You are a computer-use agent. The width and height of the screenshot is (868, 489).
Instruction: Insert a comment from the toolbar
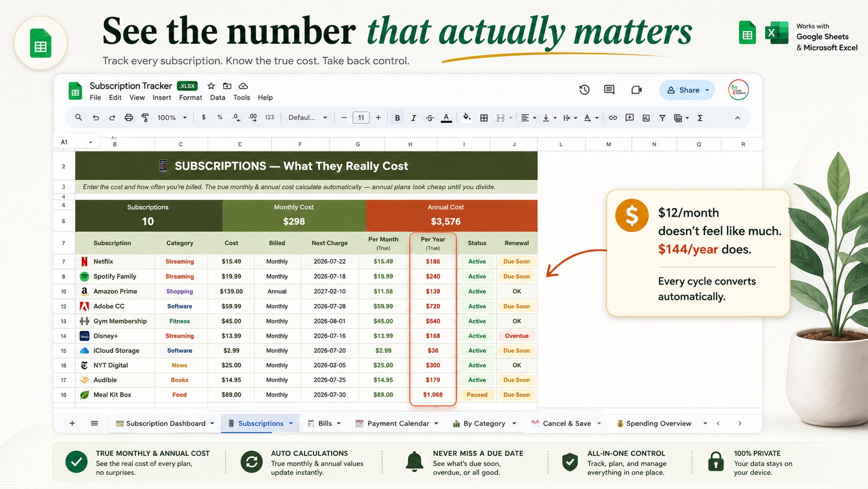click(x=630, y=118)
